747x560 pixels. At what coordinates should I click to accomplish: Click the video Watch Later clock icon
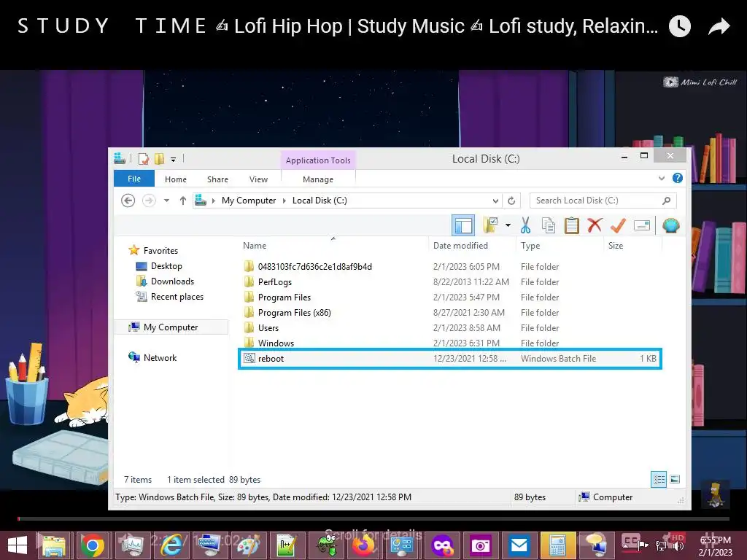(680, 26)
